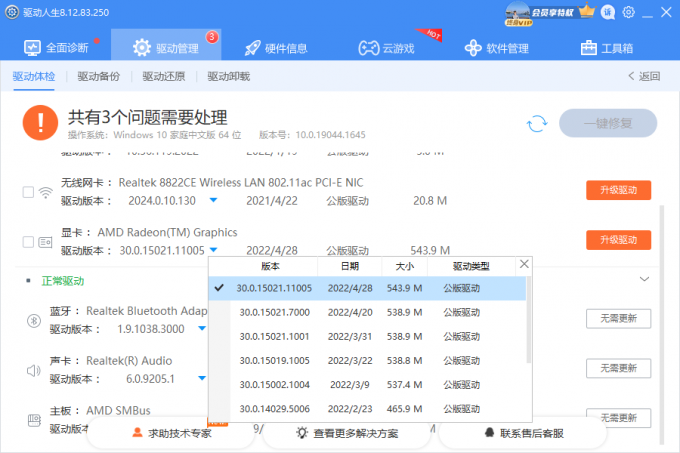This screenshot has height=453, width=680.
Task: Select version 30.0.15002.1004 row
Action: (x=367, y=385)
